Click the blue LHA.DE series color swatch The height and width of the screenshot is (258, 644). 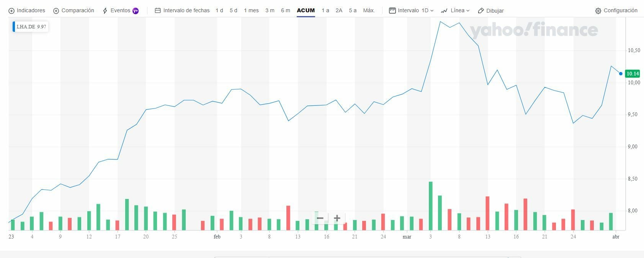coord(14,27)
